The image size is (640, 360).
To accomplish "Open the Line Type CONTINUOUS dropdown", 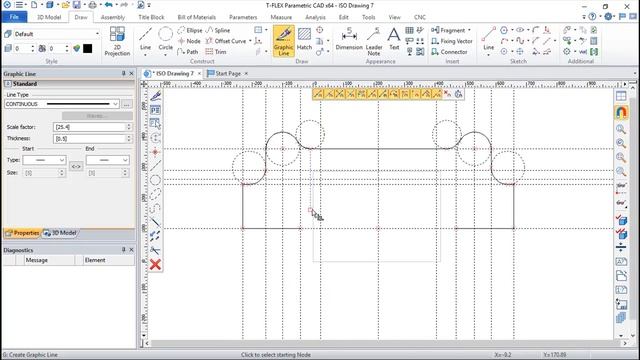I will click(x=115, y=104).
